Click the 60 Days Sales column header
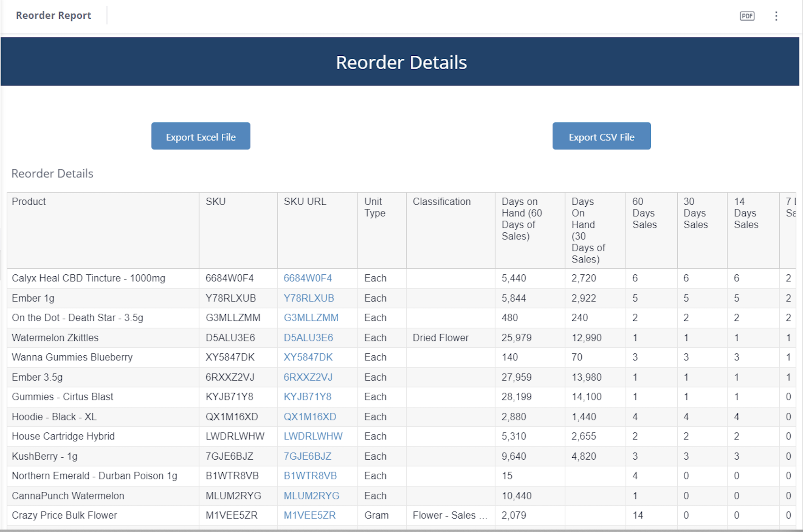This screenshot has width=803, height=532. point(644,213)
